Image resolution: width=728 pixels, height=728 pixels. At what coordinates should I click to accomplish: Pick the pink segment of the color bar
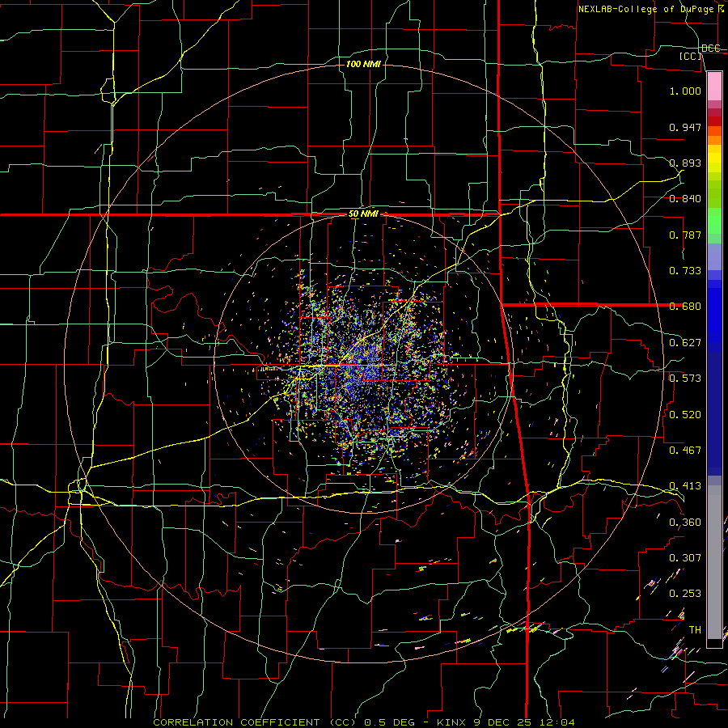tap(714, 86)
